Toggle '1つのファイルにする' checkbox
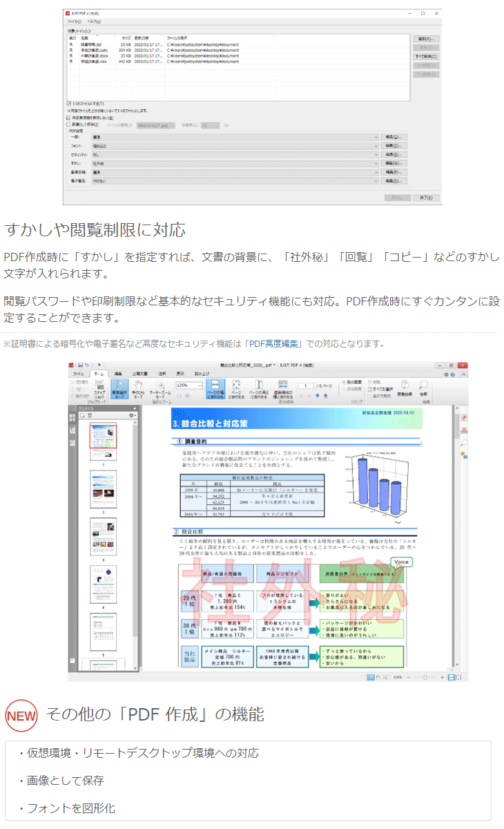 [x=69, y=103]
